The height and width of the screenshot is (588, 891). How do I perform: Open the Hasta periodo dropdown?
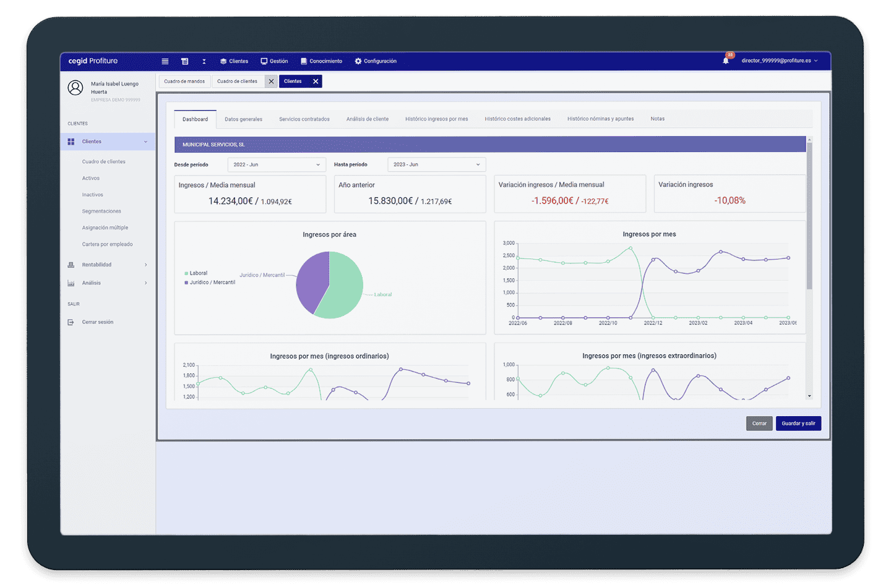click(x=436, y=164)
